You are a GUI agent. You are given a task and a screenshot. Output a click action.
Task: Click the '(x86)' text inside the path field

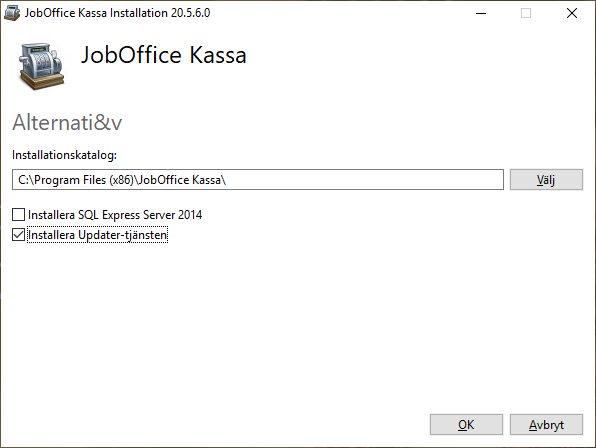[x=121, y=180]
